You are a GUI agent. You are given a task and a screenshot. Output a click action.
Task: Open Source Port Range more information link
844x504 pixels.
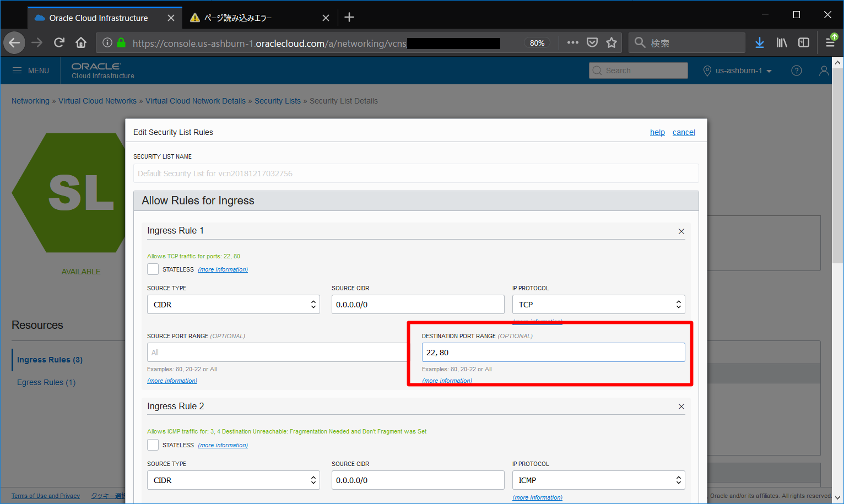(x=172, y=381)
